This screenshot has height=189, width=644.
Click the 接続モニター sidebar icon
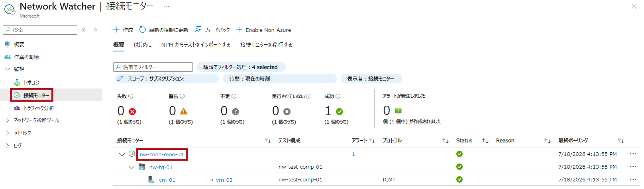[x=17, y=95]
